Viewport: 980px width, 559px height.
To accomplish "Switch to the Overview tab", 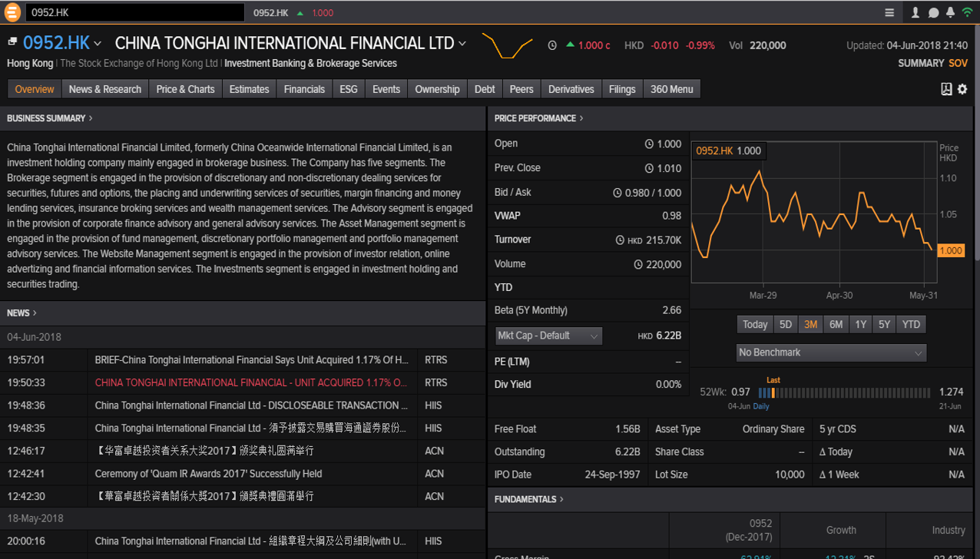I will [x=35, y=89].
